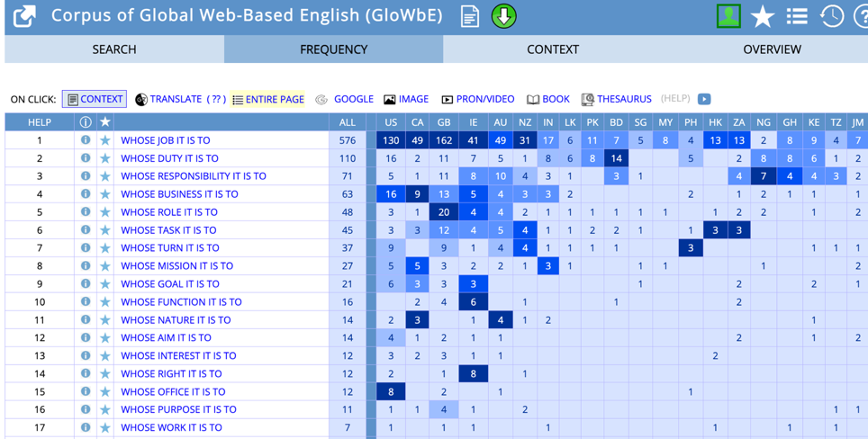Viewport: 868px width, 439px height.
Task: Switch to the CONTEXT tab
Action: [553, 49]
